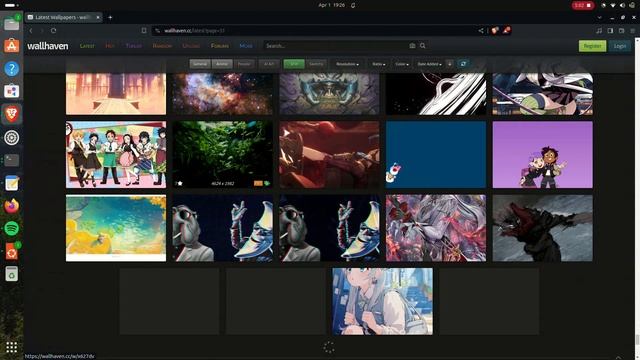Image resolution: width=640 pixels, height=360 pixels.
Task: Stop the screen recording indicator
Action: coord(582,5)
